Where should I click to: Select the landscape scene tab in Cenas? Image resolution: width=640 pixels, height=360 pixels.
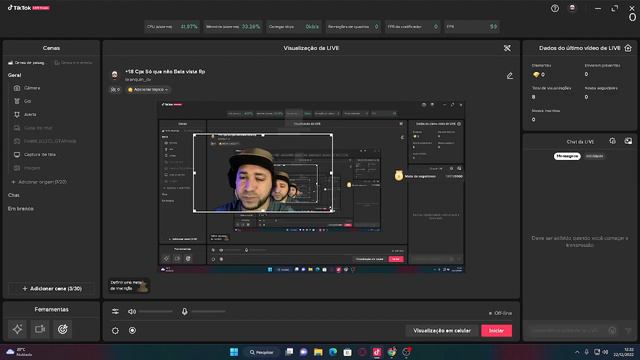click(x=27, y=63)
